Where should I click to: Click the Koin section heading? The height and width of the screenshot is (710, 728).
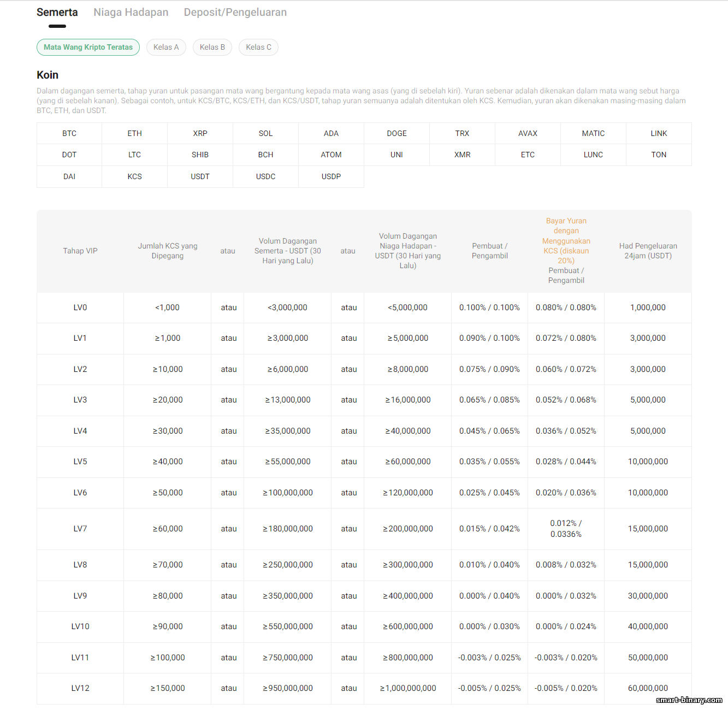click(48, 75)
